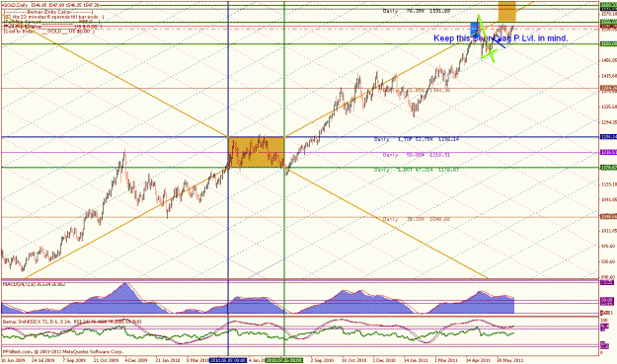Select the '21 Jan 2010' date label
The width and height of the screenshot is (617, 364).
coord(168,360)
